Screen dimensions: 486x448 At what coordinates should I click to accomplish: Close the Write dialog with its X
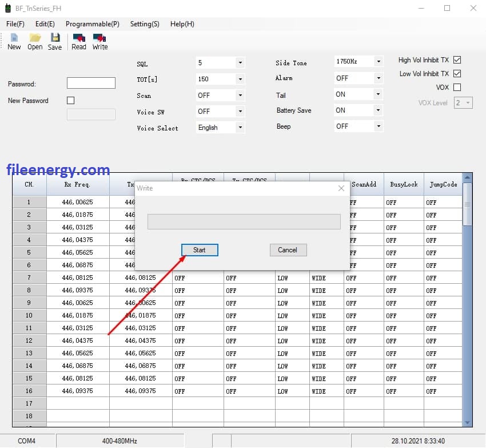click(341, 188)
